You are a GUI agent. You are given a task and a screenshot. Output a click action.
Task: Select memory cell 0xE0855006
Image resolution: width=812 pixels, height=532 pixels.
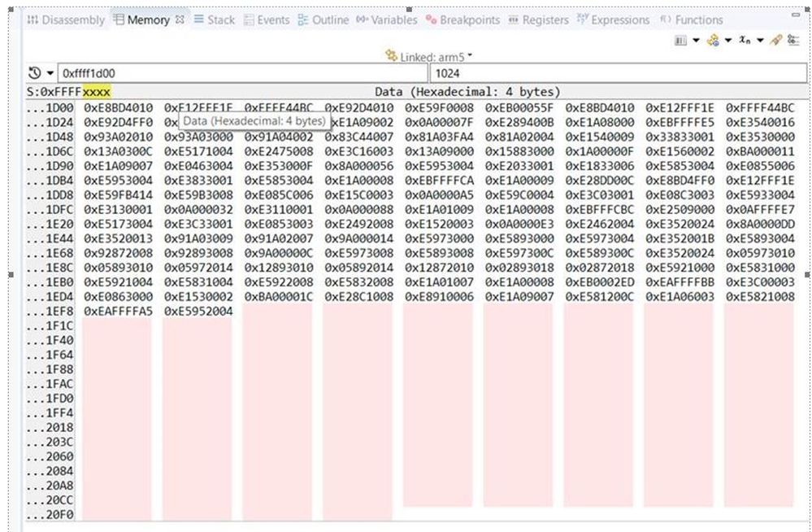(x=760, y=166)
